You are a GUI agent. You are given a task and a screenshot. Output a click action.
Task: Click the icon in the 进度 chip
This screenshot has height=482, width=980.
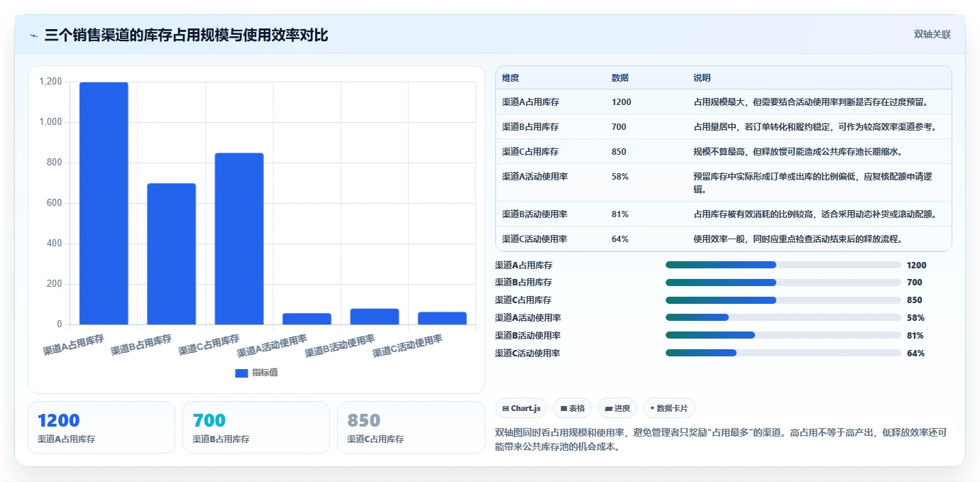609,409
